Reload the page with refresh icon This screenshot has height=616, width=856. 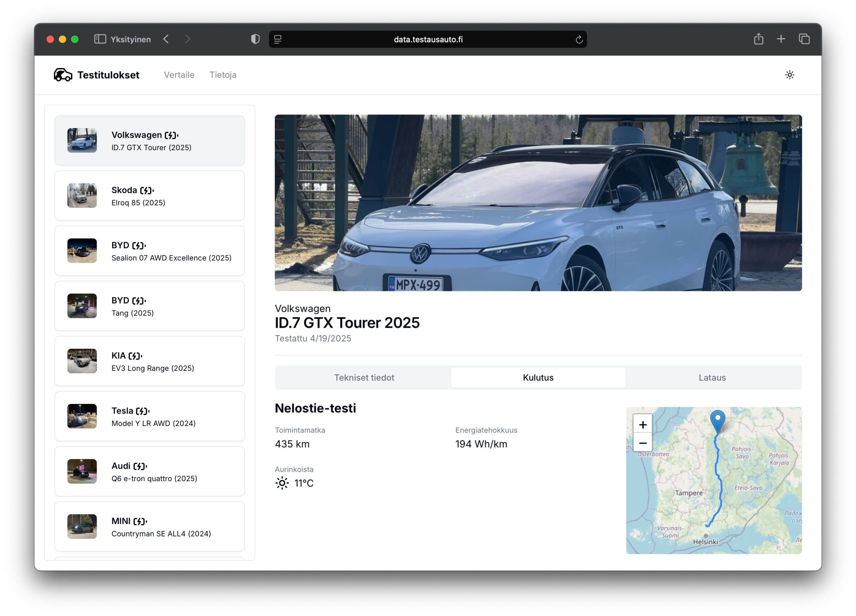pos(579,40)
